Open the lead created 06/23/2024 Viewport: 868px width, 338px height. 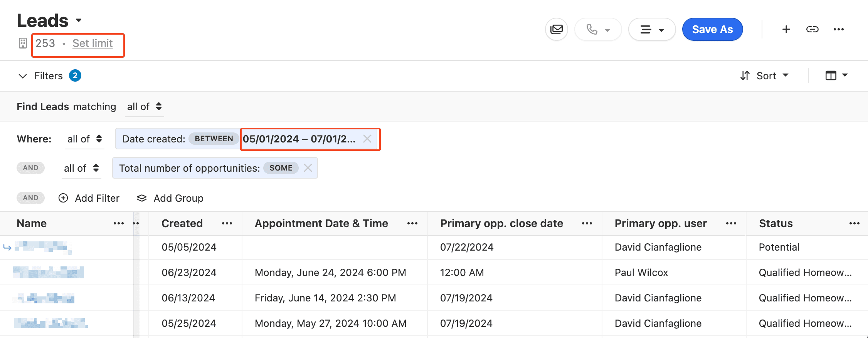tap(48, 273)
